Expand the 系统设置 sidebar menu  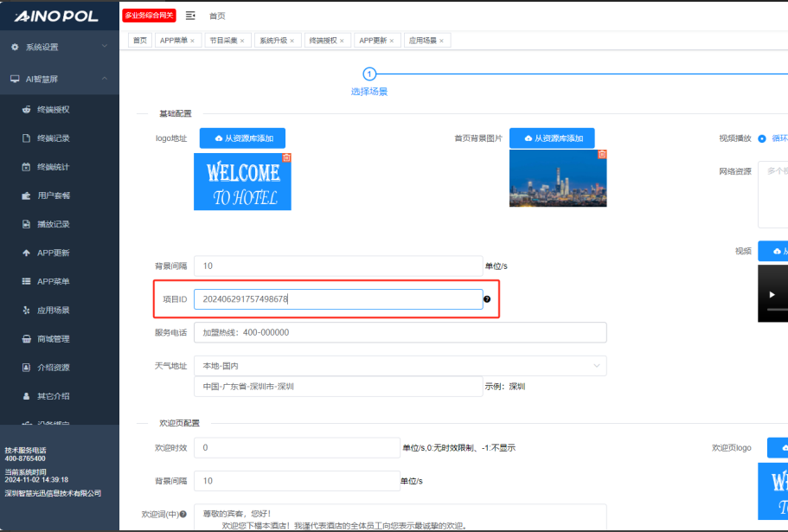coord(59,47)
